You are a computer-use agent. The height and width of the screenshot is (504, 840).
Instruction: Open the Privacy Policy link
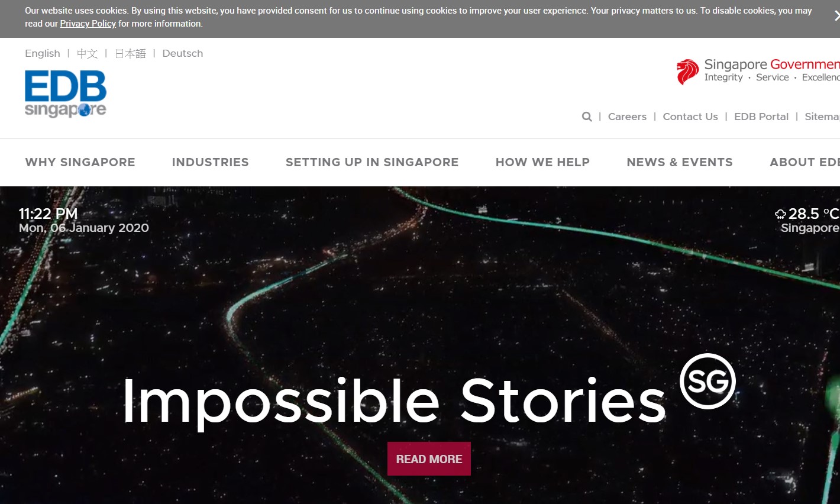(88, 24)
